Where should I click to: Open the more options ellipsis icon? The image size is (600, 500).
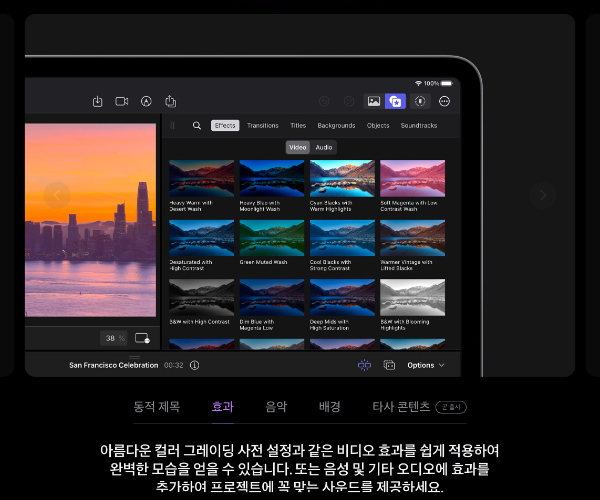(x=444, y=101)
